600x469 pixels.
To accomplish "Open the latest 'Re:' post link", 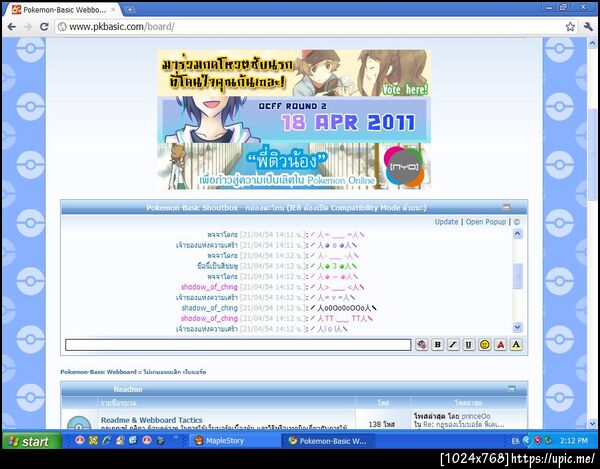I will (x=464, y=425).
